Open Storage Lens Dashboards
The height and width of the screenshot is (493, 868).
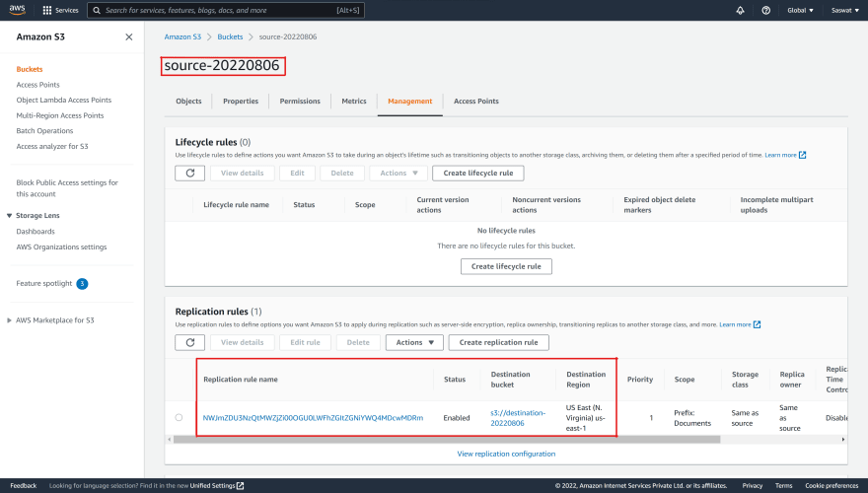[36, 232]
